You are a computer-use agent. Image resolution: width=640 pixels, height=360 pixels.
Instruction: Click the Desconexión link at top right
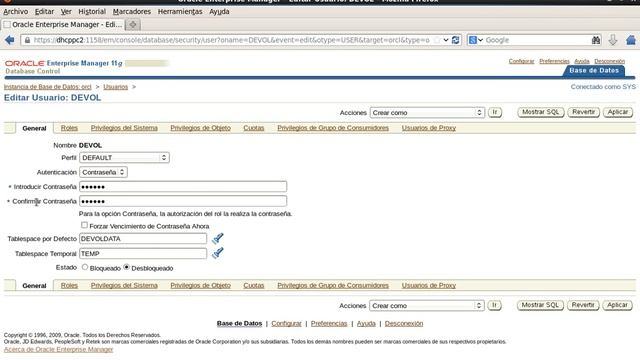tap(609, 61)
